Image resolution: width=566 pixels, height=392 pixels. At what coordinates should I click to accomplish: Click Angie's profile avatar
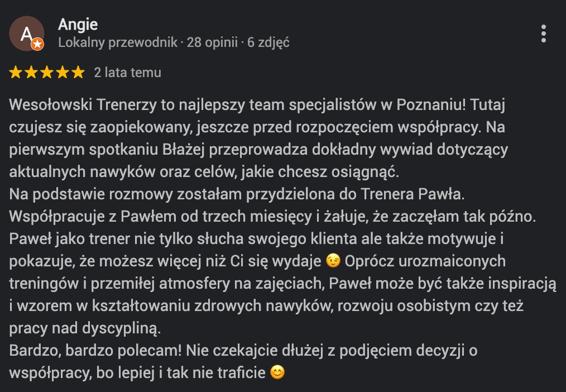click(x=27, y=32)
